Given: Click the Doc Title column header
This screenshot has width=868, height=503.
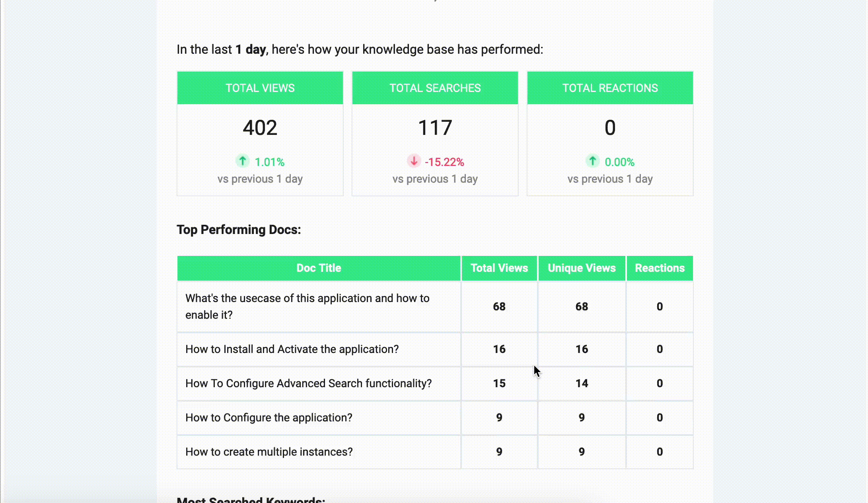Looking at the screenshot, I should click(319, 268).
